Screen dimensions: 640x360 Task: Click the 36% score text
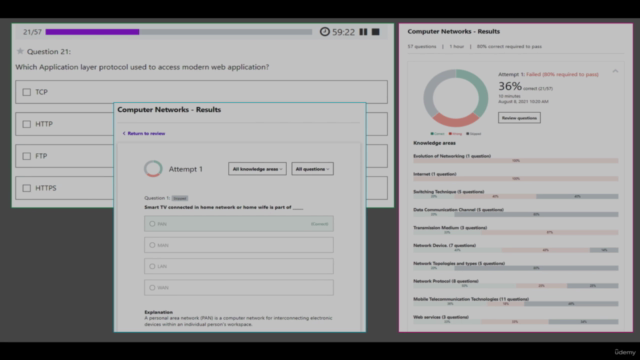point(510,86)
